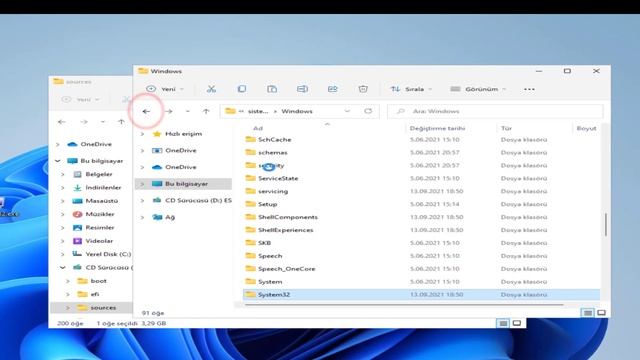The height and width of the screenshot is (360, 640).
Task: Expand Bu bilgisayar in Windows window pane
Action: (x=142, y=184)
